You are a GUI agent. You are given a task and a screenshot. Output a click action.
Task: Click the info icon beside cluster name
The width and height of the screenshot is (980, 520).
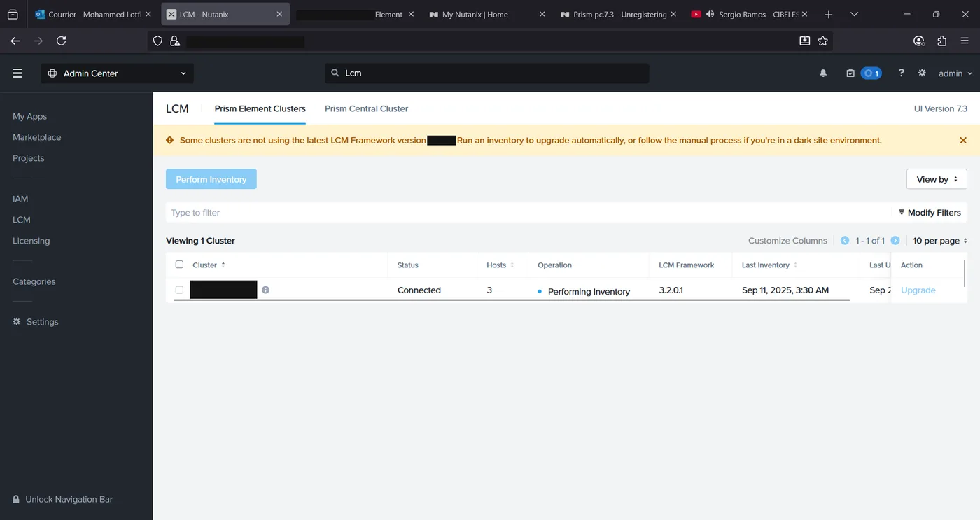coord(265,290)
